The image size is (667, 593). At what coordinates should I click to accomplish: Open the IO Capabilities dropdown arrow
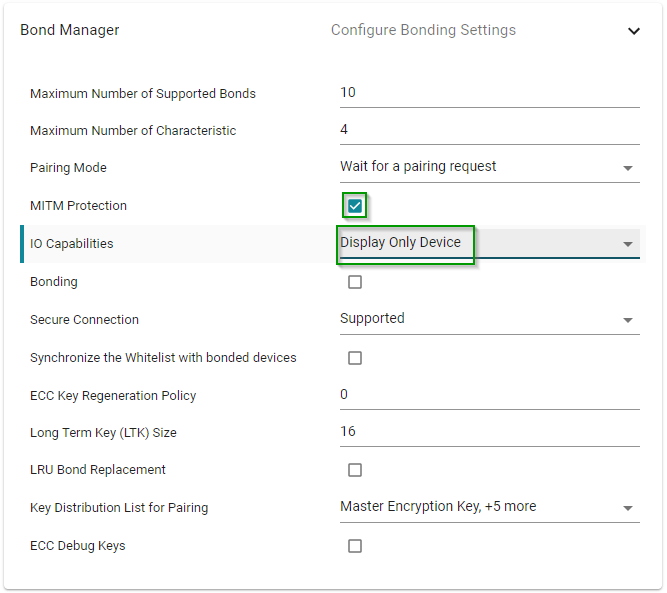click(628, 244)
